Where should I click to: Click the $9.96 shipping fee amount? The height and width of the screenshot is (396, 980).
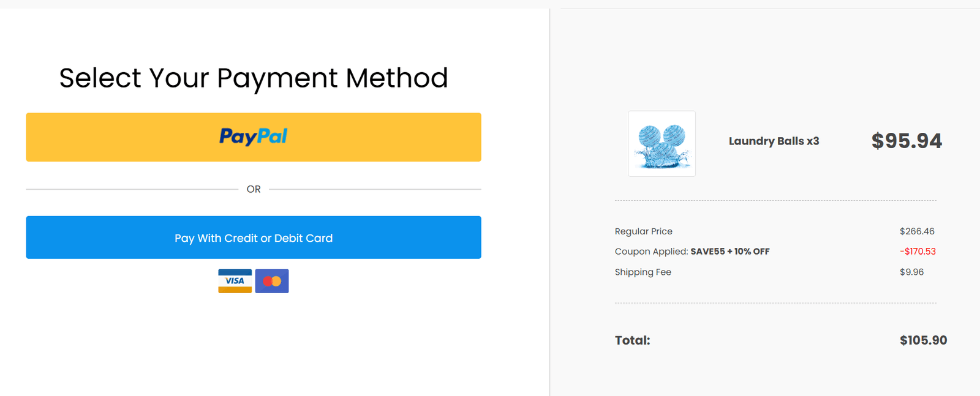click(911, 272)
